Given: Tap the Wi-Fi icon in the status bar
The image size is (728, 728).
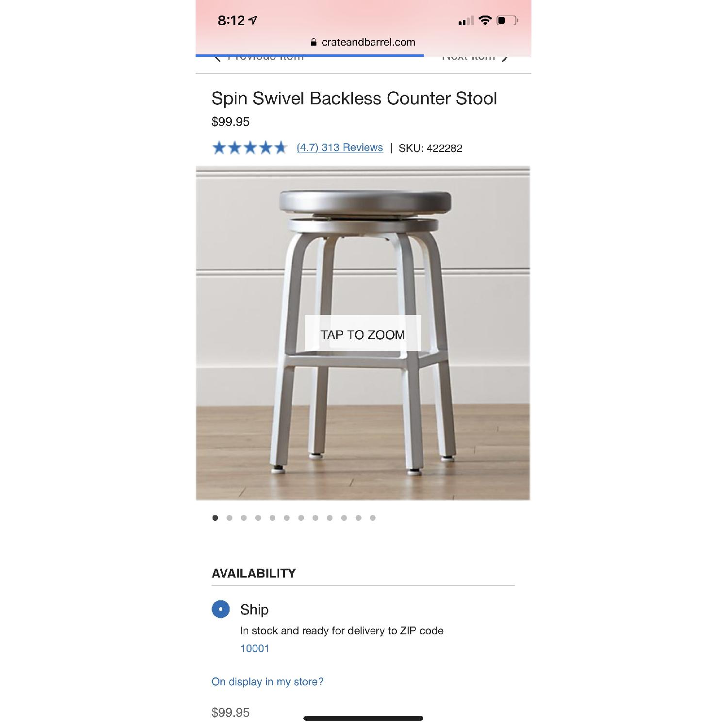Looking at the screenshot, I should click(x=484, y=21).
